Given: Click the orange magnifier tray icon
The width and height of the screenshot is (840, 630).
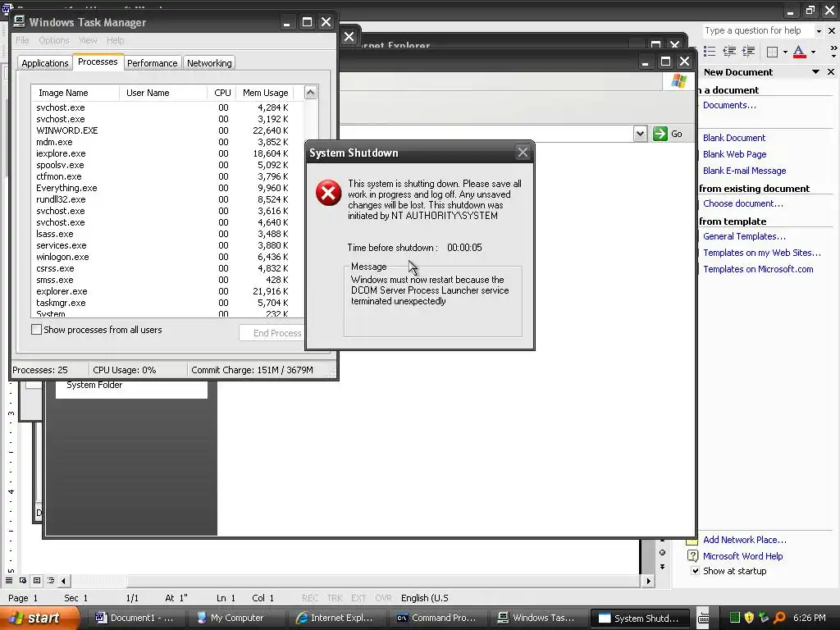Looking at the screenshot, I should [x=779, y=618].
